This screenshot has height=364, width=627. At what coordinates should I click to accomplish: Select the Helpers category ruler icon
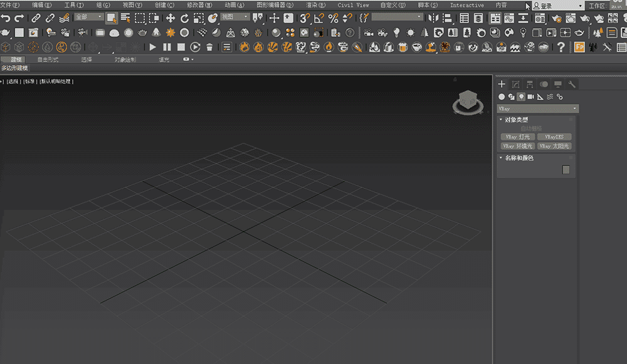coord(540,96)
